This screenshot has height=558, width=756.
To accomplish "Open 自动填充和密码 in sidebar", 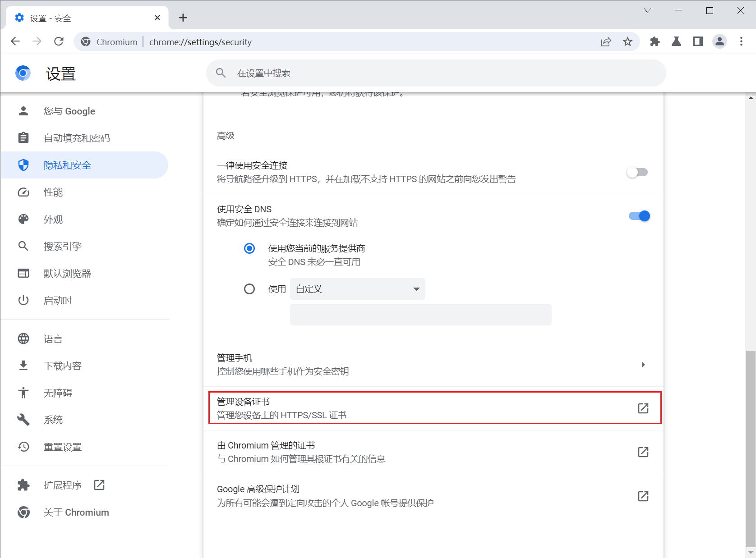I will 77,138.
